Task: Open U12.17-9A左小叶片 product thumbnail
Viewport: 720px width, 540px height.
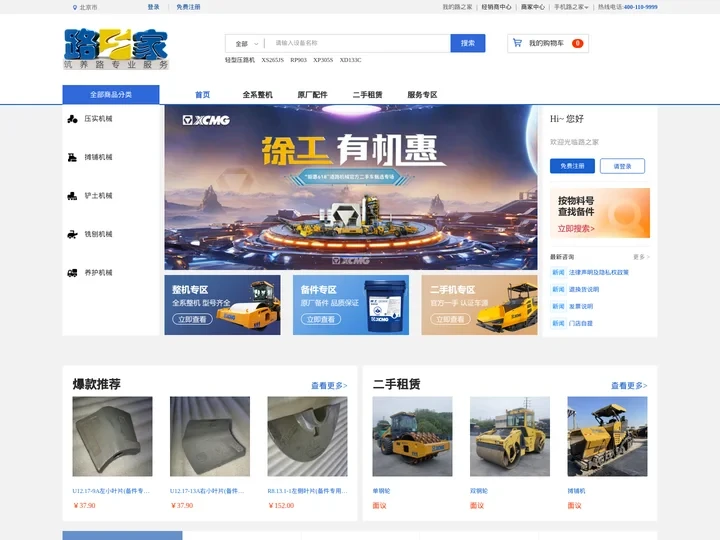Action: (x=112, y=436)
